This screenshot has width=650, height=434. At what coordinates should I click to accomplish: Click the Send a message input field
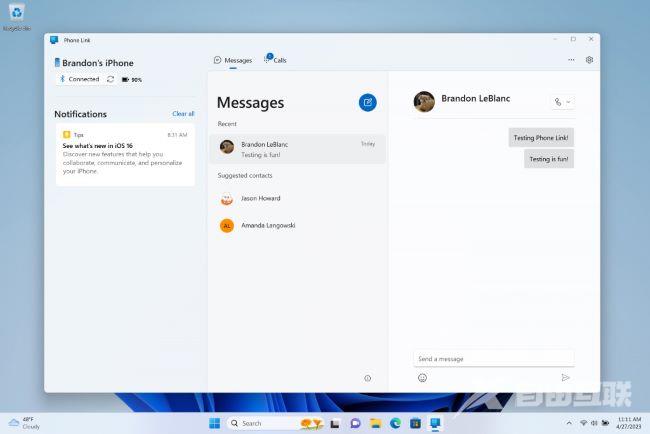(x=493, y=358)
